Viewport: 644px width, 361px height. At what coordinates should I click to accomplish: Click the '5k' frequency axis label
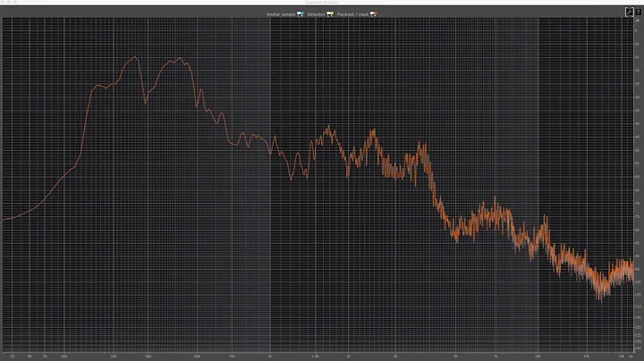click(455, 357)
